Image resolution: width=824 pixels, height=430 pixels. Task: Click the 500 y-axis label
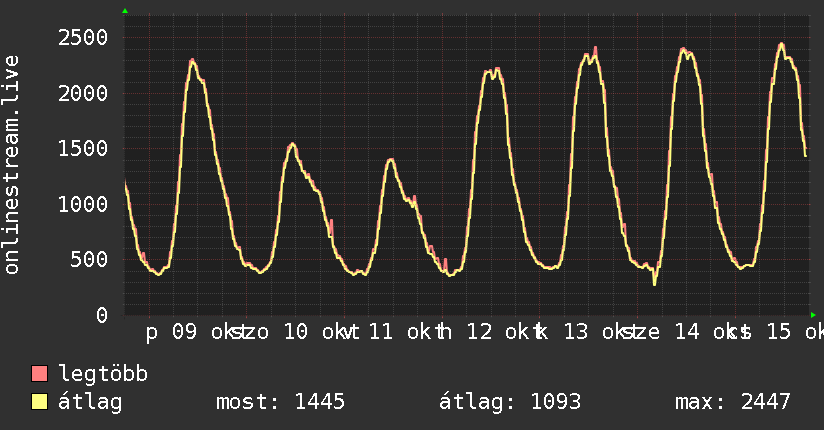pyautogui.click(x=89, y=259)
